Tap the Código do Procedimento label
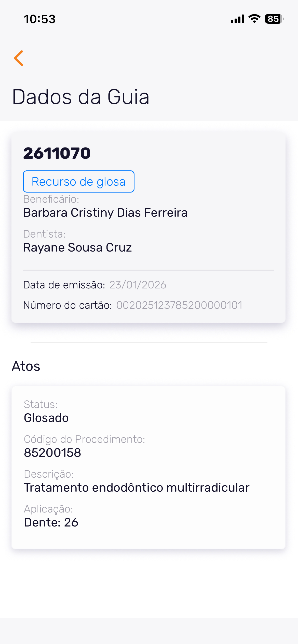Screen dimensions: 298x644 (x=84, y=439)
